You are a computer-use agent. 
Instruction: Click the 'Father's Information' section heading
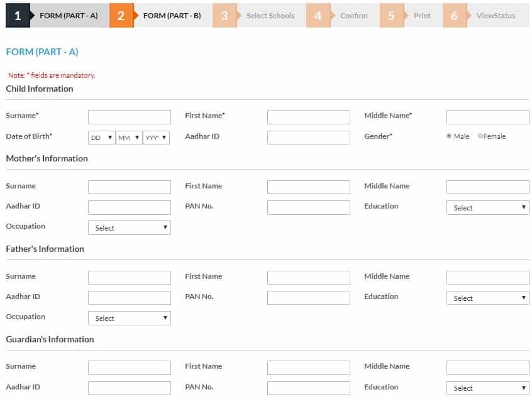(45, 249)
